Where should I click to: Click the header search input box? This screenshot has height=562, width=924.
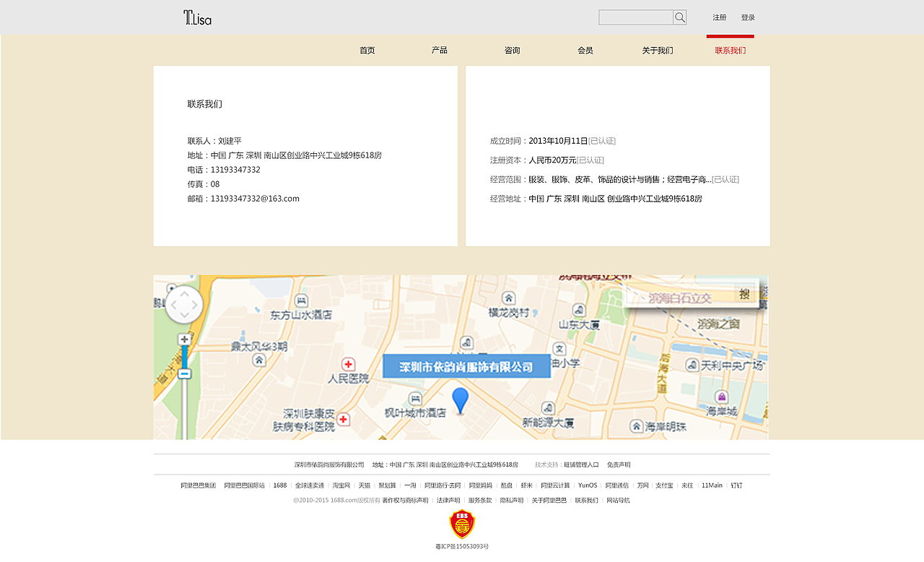636,17
